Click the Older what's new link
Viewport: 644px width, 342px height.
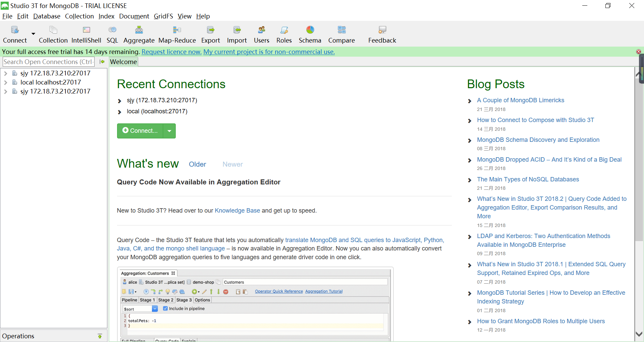(x=197, y=164)
